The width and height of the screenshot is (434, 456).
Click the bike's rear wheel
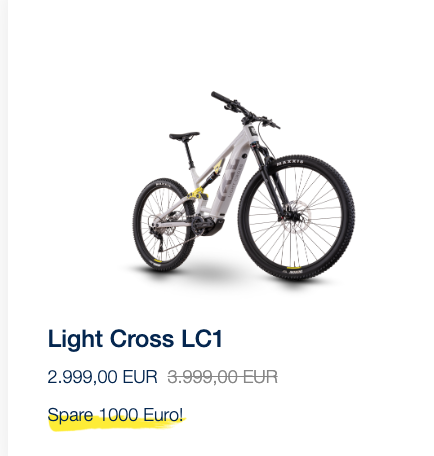[163, 225]
